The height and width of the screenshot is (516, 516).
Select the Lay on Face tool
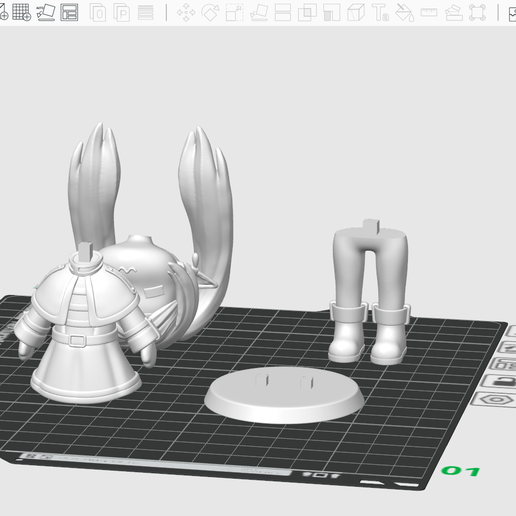(x=259, y=13)
